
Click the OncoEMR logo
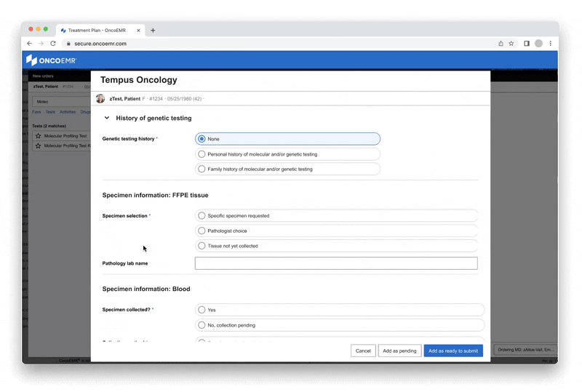point(51,60)
